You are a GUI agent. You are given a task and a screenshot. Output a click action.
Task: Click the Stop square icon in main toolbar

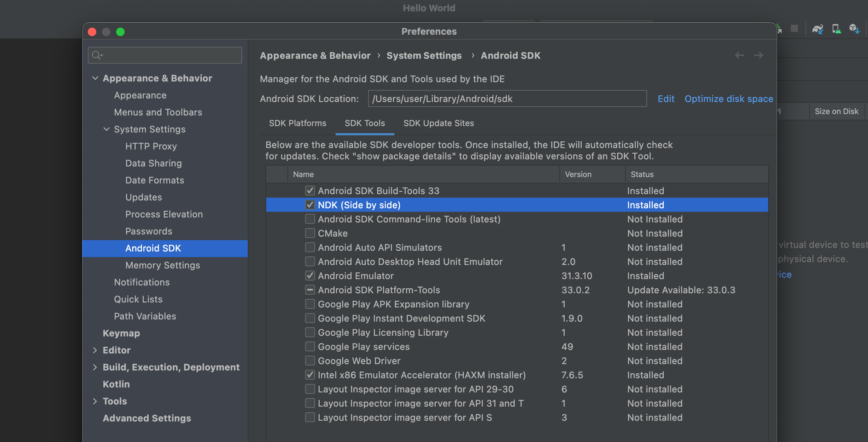795,29
